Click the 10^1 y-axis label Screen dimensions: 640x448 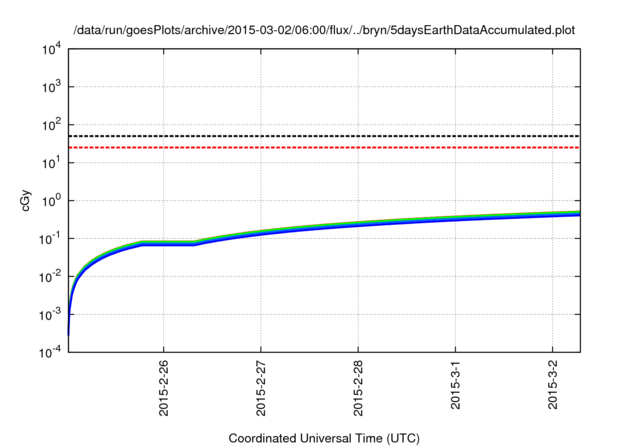(x=52, y=163)
